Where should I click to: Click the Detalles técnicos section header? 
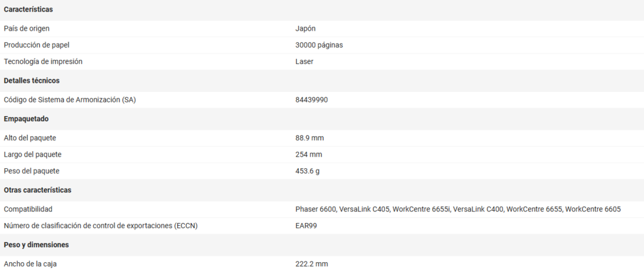coord(32,81)
